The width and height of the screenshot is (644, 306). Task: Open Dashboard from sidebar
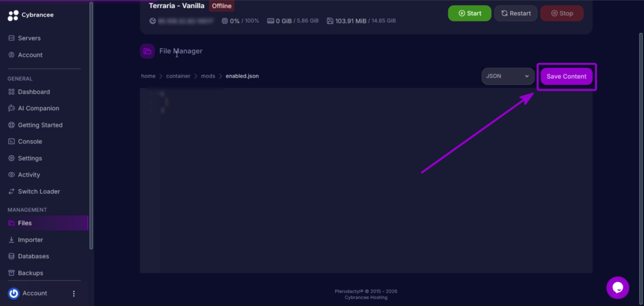coord(34,92)
